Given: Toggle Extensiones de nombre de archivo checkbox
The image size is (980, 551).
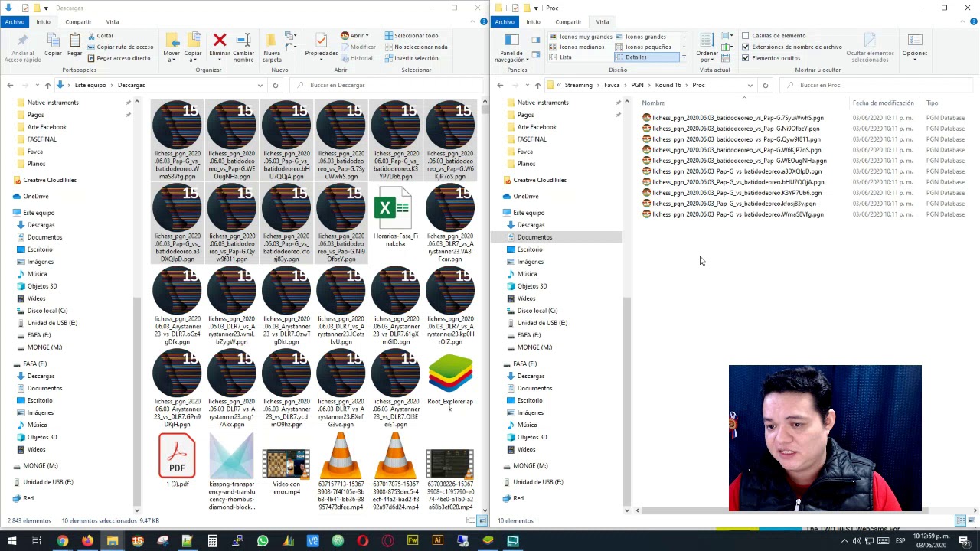Looking at the screenshot, I should (x=745, y=47).
